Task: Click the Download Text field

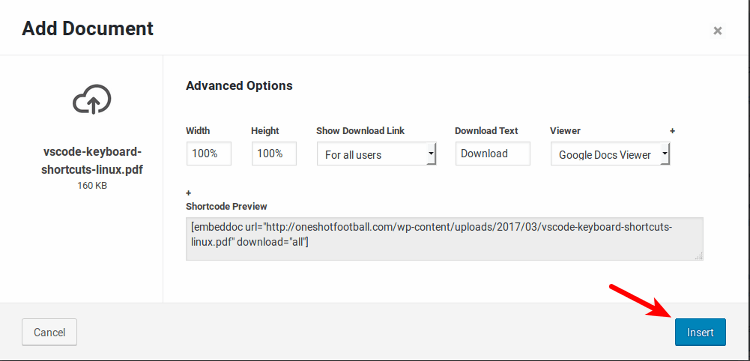Action: pos(493,153)
